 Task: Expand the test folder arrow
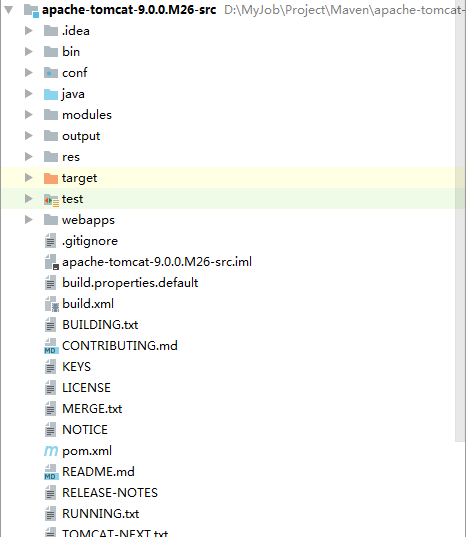[29, 199]
